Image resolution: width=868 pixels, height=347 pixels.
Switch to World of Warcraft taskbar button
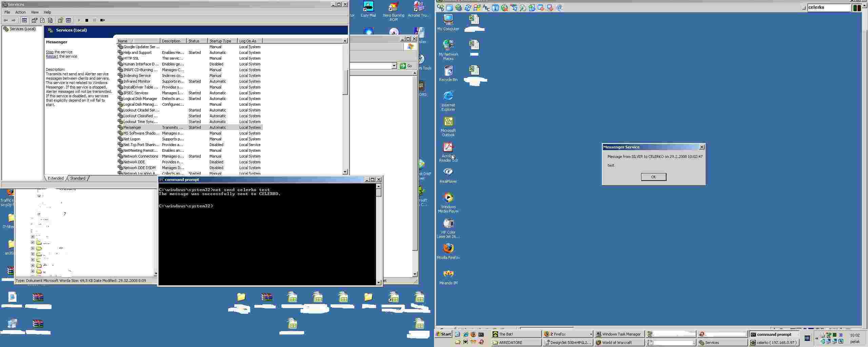click(x=620, y=343)
